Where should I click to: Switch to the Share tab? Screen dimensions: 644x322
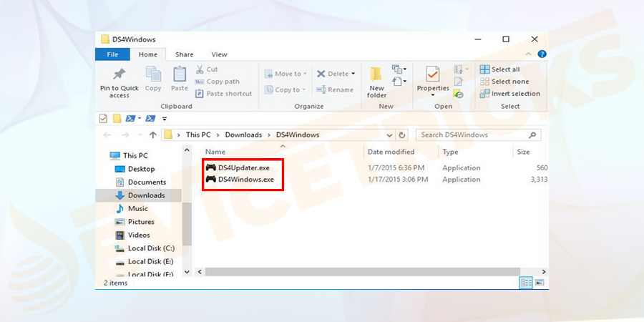(185, 54)
